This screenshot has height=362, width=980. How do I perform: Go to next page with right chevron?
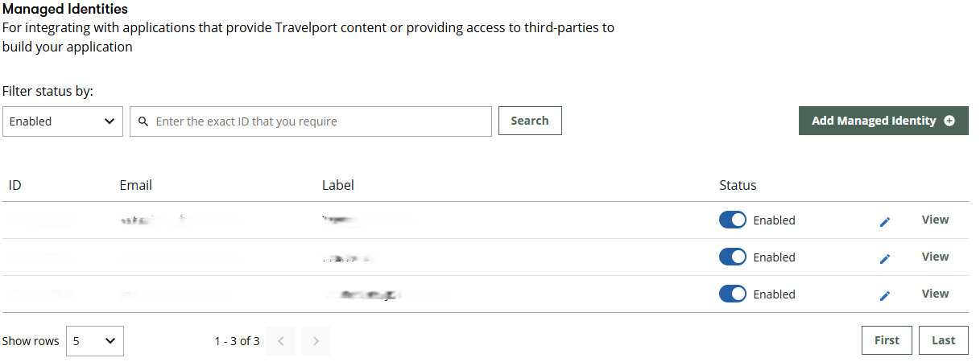tap(316, 341)
